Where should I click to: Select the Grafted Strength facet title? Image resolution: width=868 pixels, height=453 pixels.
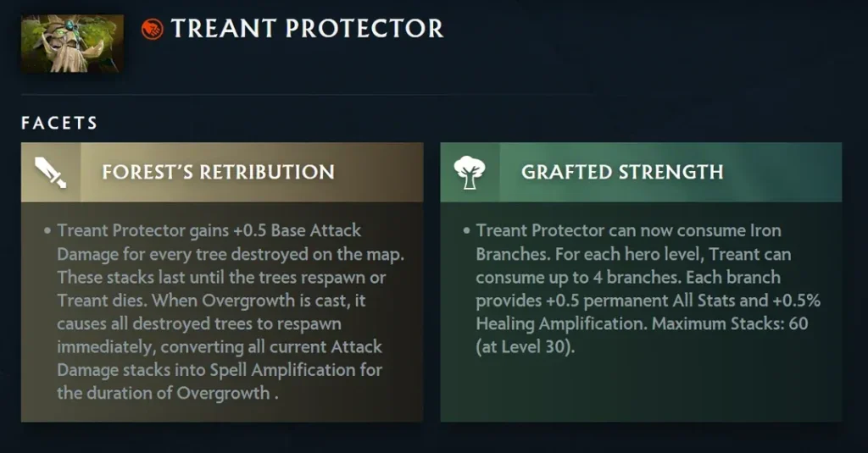[622, 172]
